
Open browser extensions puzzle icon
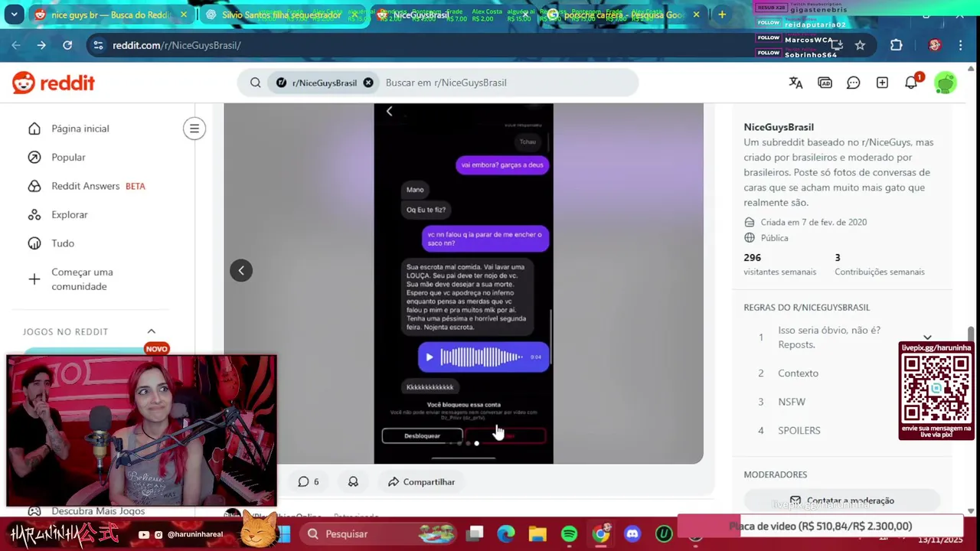coord(897,45)
